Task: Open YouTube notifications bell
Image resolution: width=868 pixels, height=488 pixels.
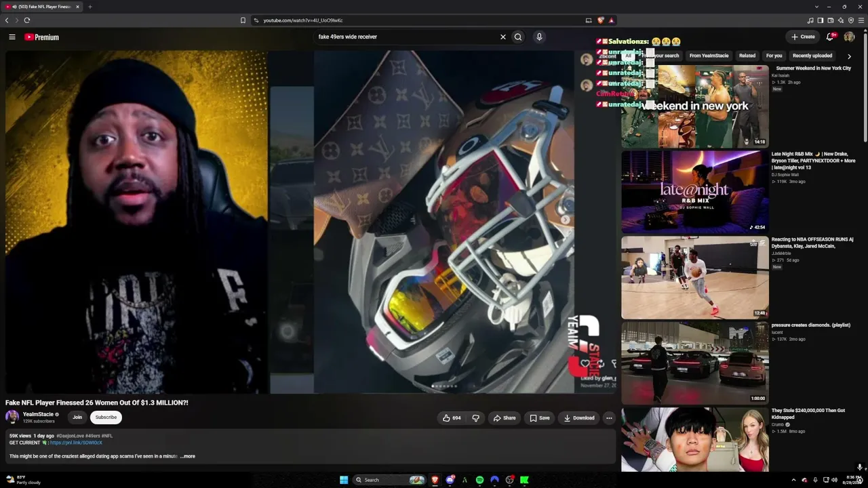Action: 829,37
